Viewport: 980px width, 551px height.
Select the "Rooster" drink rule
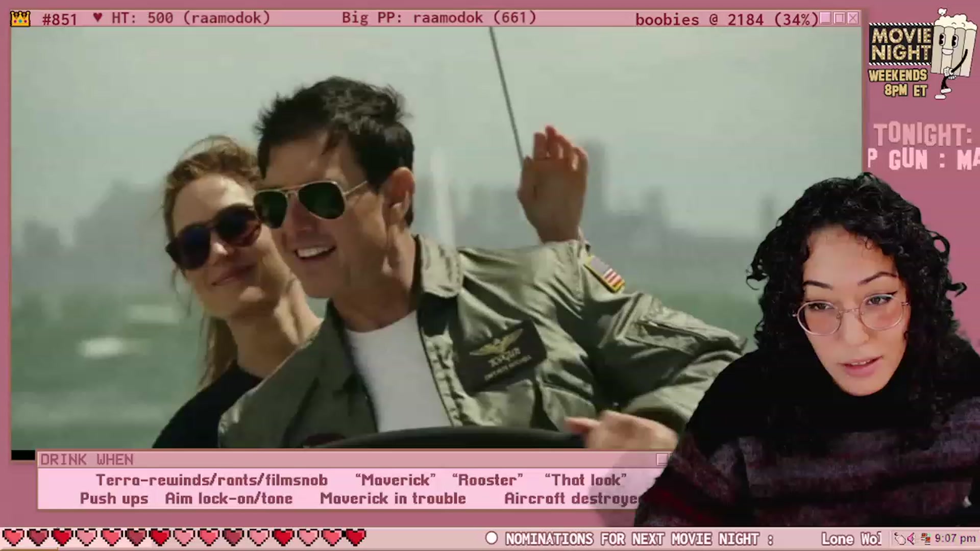[x=487, y=480]
